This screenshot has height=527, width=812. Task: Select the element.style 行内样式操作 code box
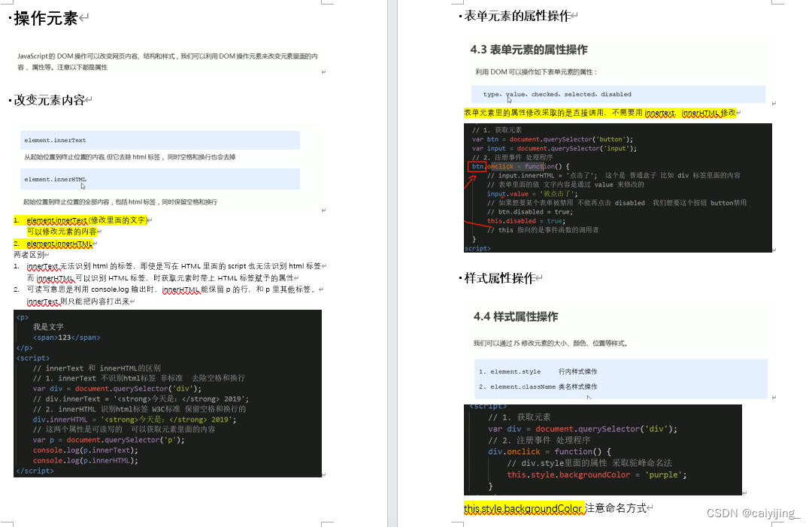[617, 380]
